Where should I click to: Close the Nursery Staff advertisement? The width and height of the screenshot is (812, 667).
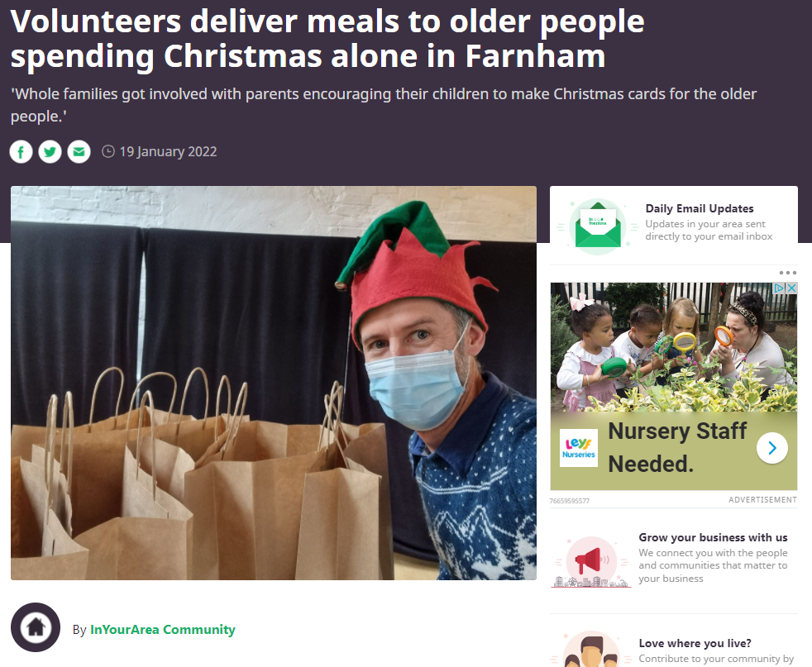(x=792, y=288)
